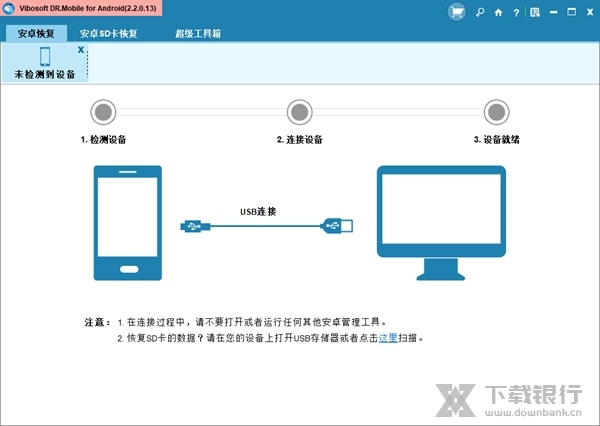
Task: Click step 3 设备就绪 circle
Action: pyautogui.click(x=496, y=112)
